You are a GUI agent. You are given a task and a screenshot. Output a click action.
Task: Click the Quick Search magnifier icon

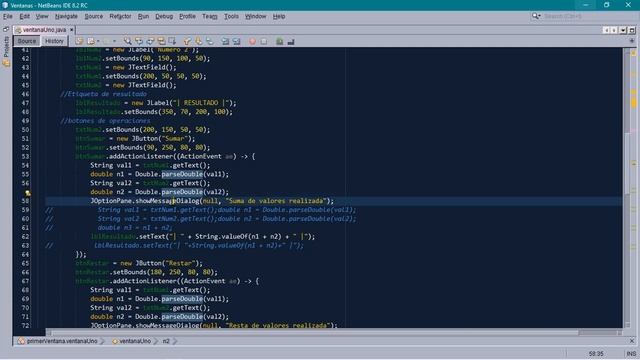click(x=536, y=16)
